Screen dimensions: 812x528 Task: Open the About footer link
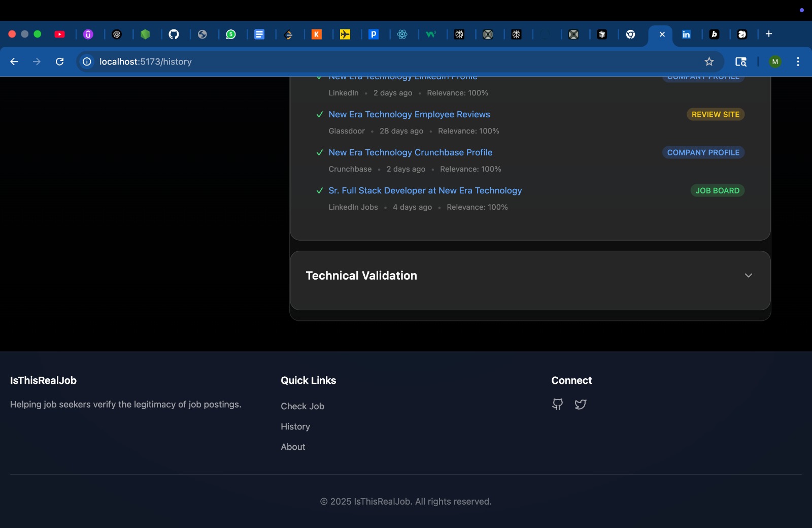click(293, 447)
